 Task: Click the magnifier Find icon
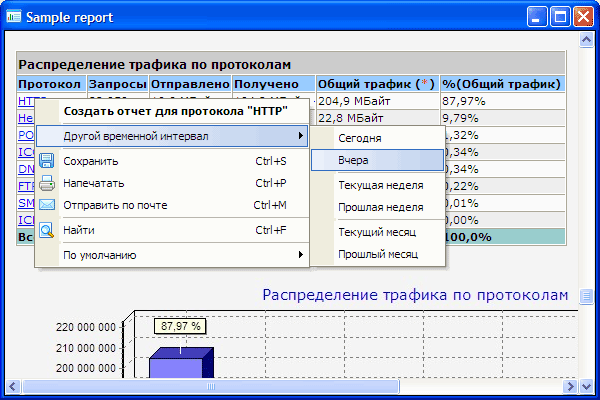coord(47,230)
